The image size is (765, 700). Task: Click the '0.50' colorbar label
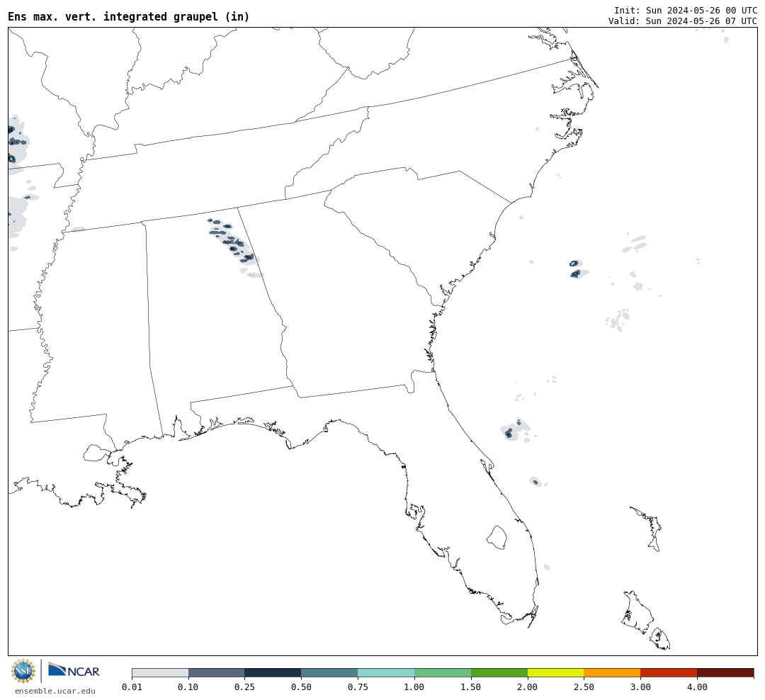(302, 687)
